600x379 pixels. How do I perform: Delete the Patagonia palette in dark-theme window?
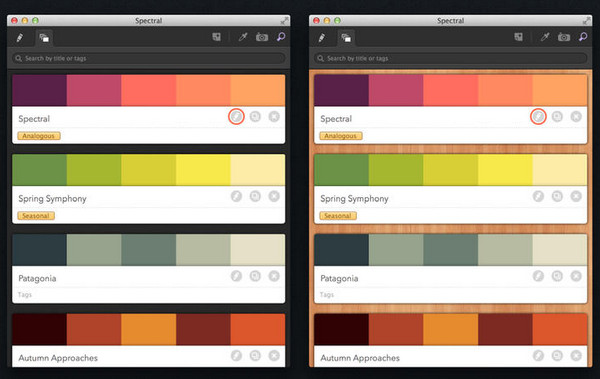(274, 276)
